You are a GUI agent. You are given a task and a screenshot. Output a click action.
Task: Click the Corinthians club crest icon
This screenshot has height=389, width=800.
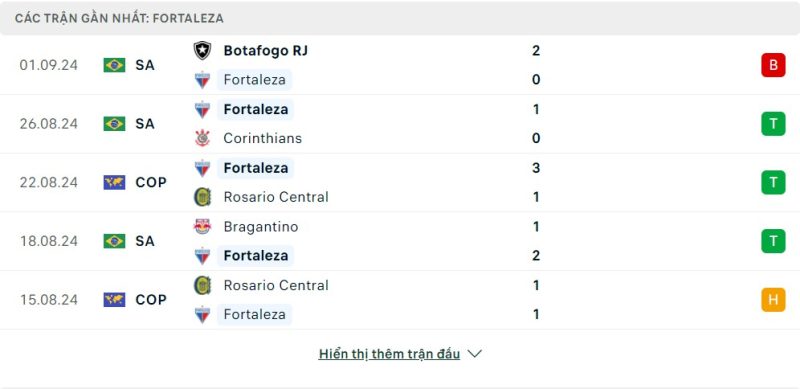point(203,138)
